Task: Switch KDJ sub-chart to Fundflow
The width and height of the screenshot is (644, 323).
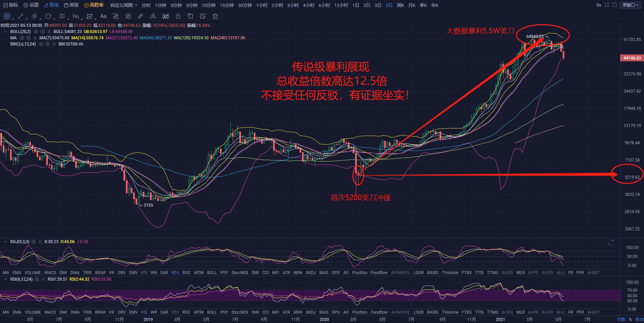Action: 379,273
